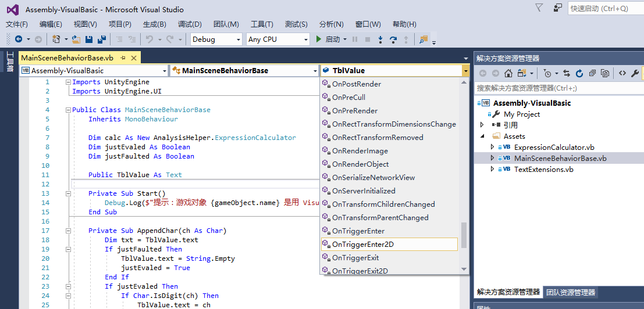Close the MainSceneBehaviorBase.vb tab
This screenshot has height=309, width=644.
pyautogui.click(x=133, y=58)
